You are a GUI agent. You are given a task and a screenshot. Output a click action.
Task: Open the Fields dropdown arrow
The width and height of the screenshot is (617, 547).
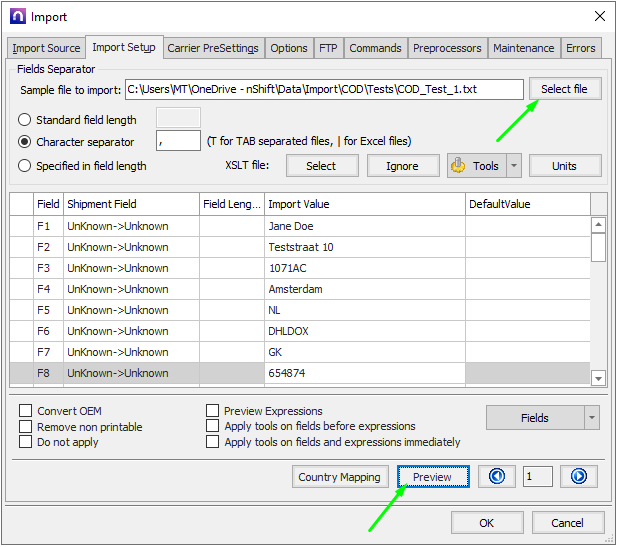(x=592, y=418)
